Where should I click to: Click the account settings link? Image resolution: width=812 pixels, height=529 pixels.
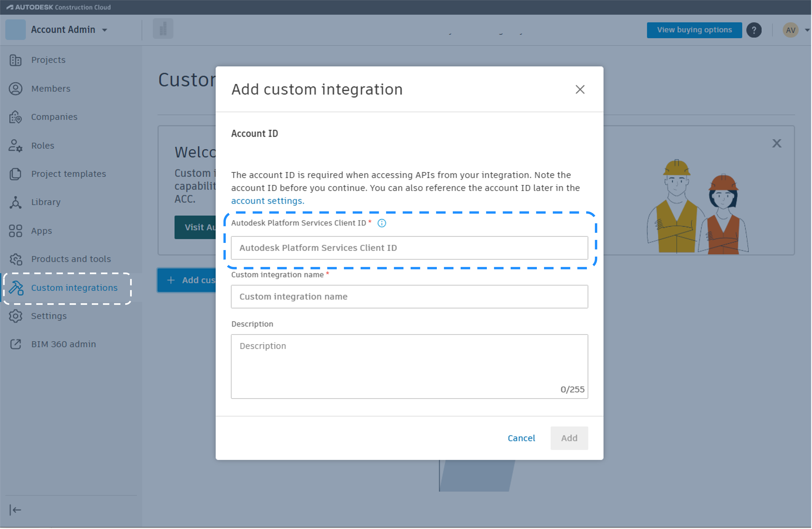[267, 201]
